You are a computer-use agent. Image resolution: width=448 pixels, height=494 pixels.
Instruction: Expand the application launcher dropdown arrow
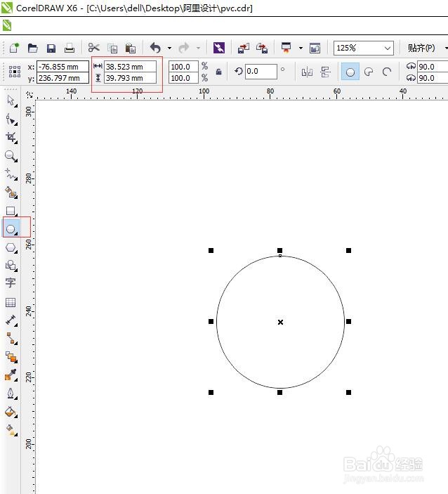301,48
